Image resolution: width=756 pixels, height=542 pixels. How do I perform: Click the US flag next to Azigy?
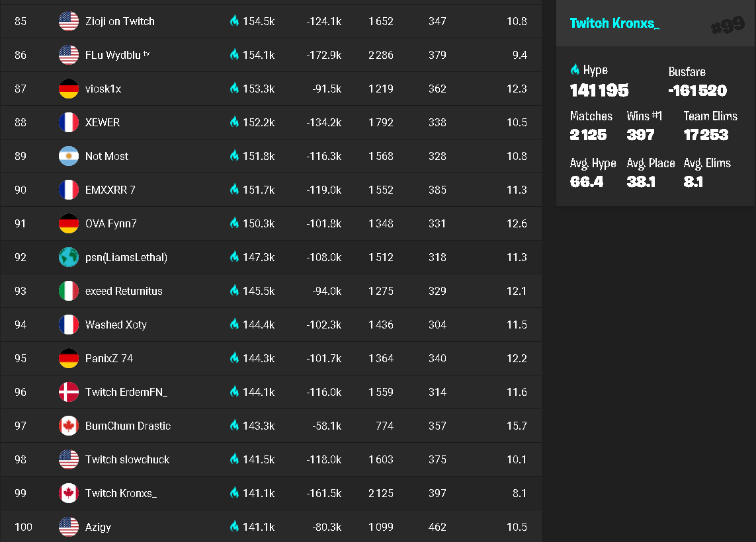(x=69, y=527)
